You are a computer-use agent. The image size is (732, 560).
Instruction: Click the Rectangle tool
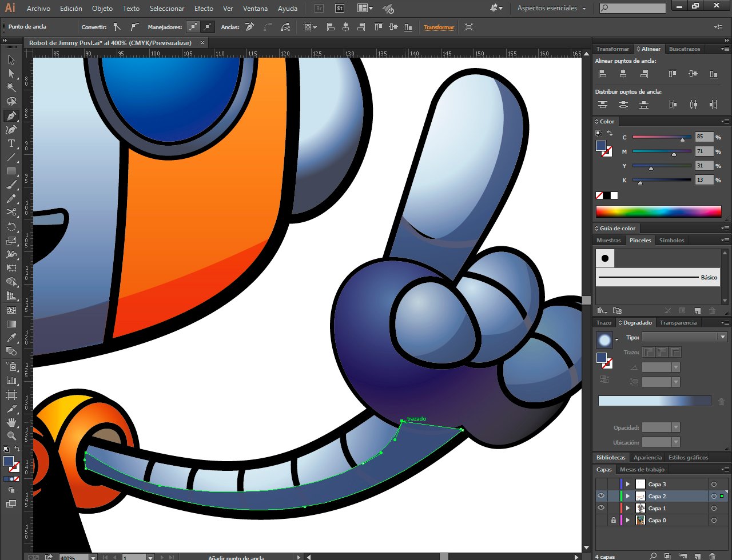(x=11, y=171)
